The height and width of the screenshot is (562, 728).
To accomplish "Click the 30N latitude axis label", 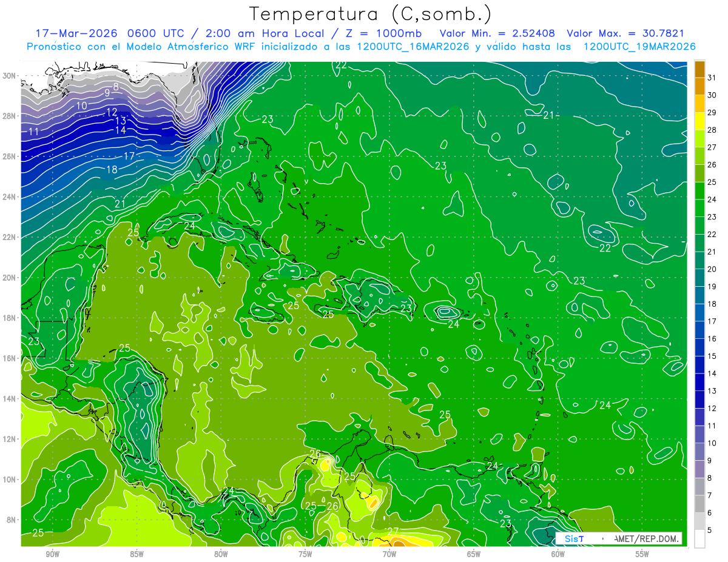I will point(9,76).
